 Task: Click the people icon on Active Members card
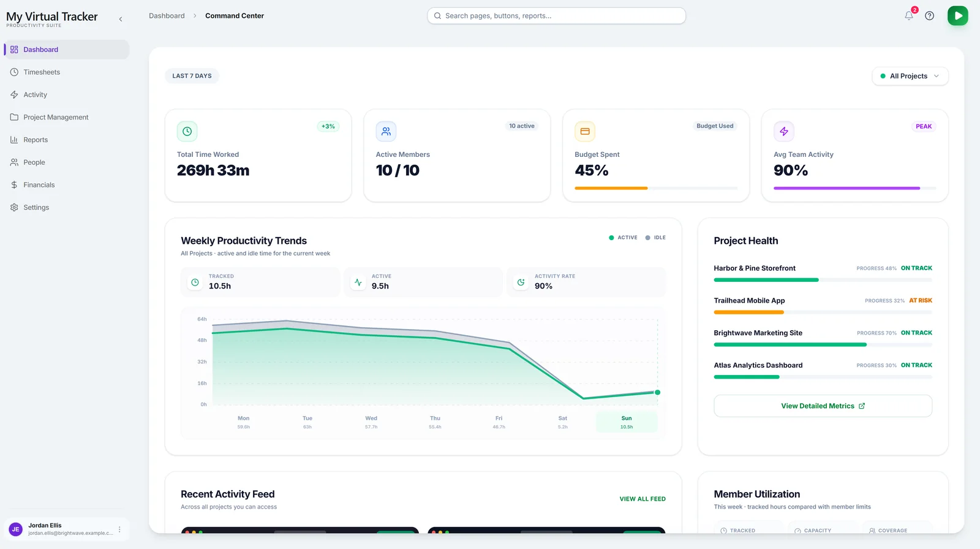click(386, 131)
